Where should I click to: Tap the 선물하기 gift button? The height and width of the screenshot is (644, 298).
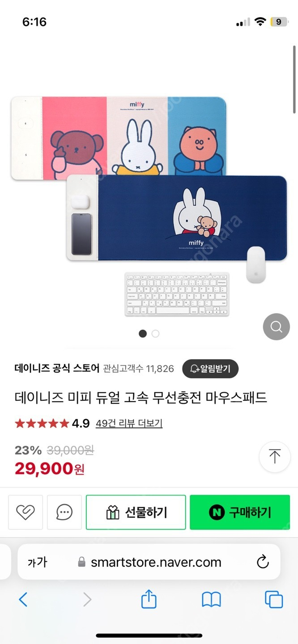coord(136,512)
